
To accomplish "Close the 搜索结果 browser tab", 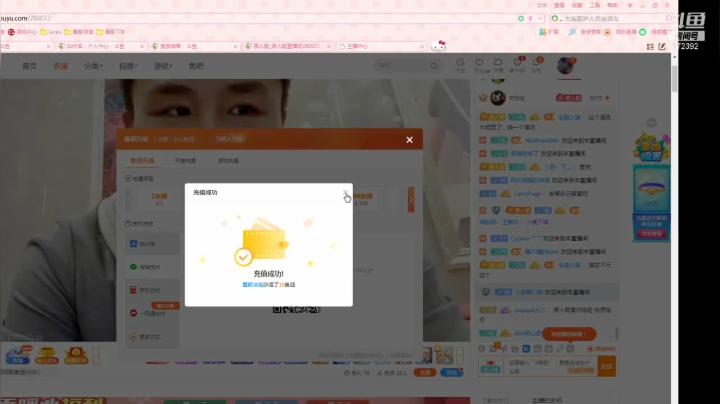I will [235, 46].
